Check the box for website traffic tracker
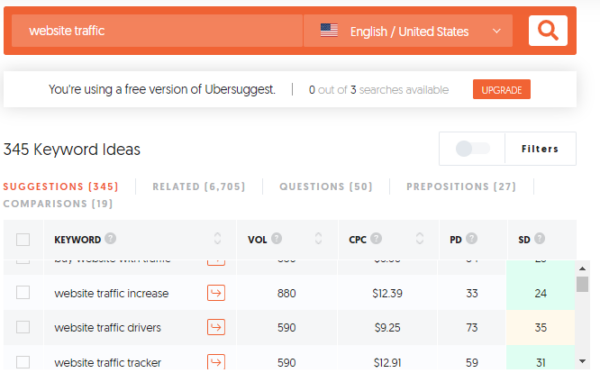Image resolution: width=600 pixels, height=382 pixels. [23, 362]
